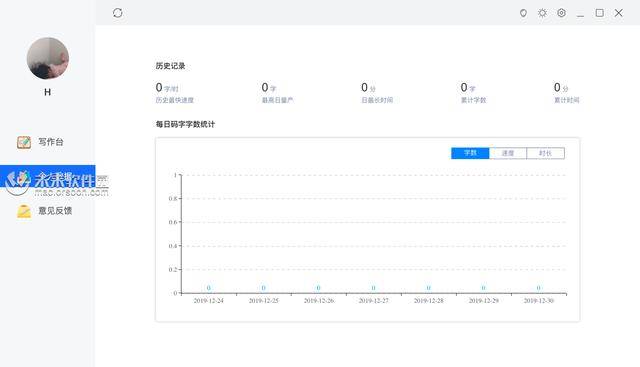The height and width of the screenshot is (367, 640).
Task: Select the 字数 chart tab
Action: point(470,153)
